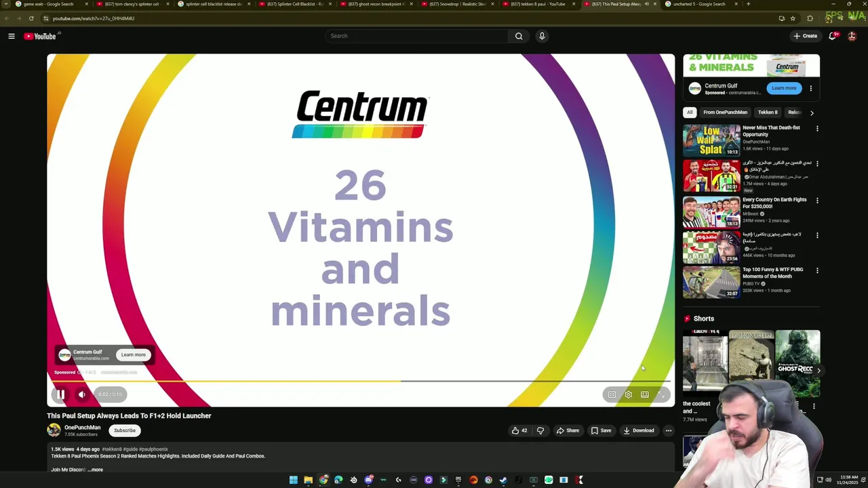The width and height of the screenshot is (868, 488).
Task: Mute the player volume
Action: (82, 394)
